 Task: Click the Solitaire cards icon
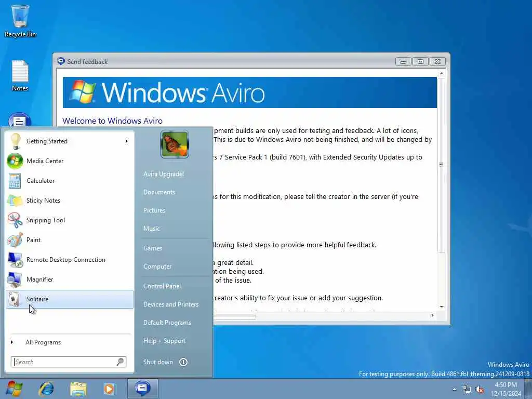[x=14, y=299]
